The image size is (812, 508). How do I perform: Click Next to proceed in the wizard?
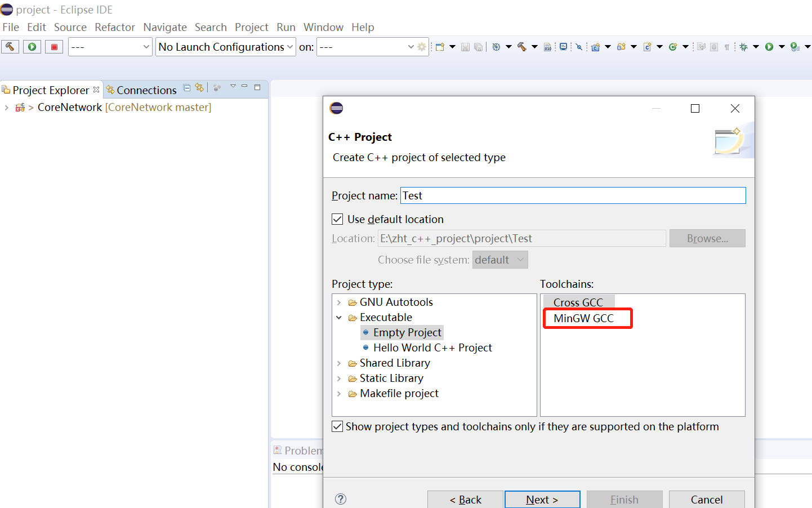coord(542,499)
